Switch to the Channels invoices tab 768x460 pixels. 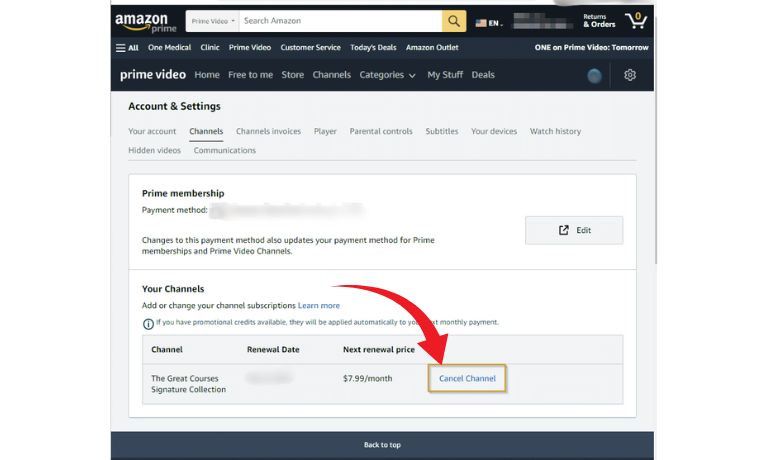(268, 131)
